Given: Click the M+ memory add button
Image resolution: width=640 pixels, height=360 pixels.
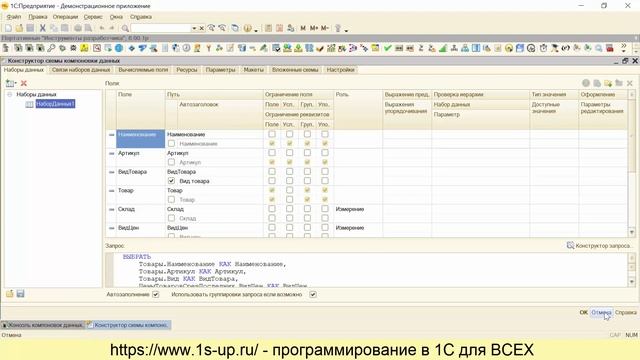Looking at the screenshot, I should [x=313, y=28].
